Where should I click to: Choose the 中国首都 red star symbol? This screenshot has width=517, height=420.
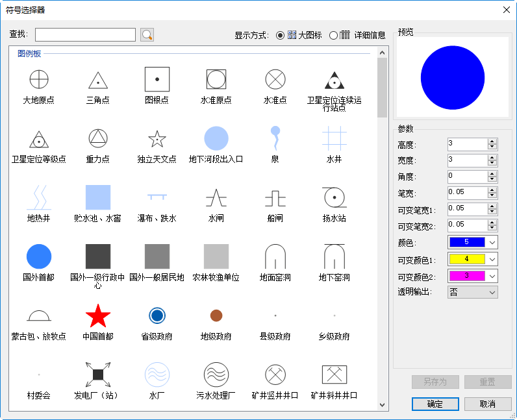98,316
